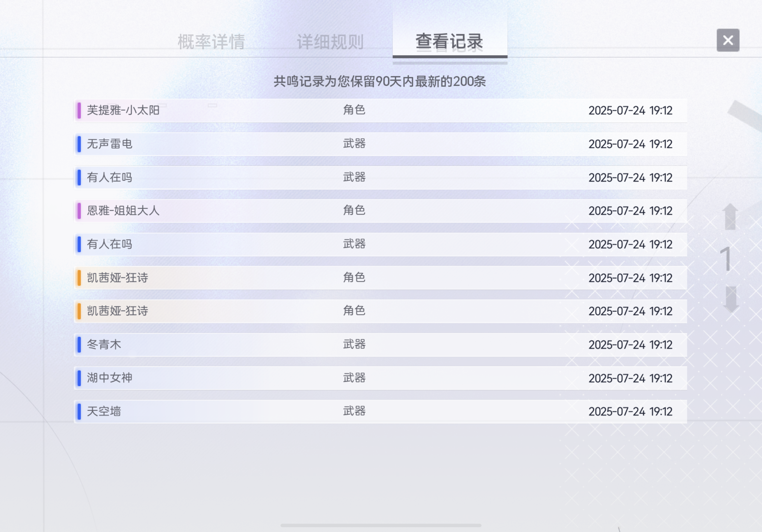This screenshot has width=762, height=532.
Task: Click the 湖中女神 weapon entry
Action: [380, 378]
